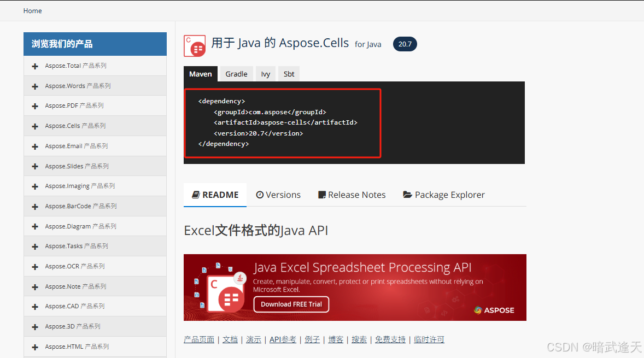The height and width of the screenshot is (358, 644).
Task: Open the Package Explorer tab
Action: (x=443, y=195)
